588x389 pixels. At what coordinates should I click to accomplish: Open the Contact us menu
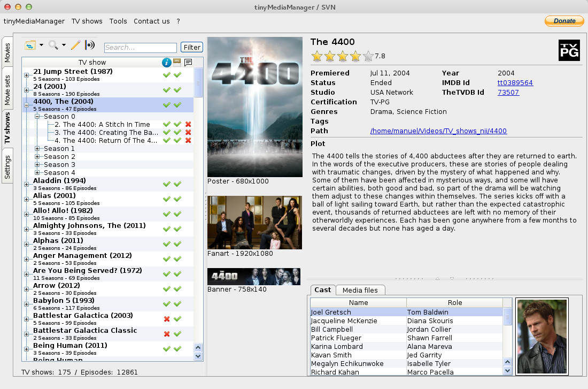click(x=151, y=21)
